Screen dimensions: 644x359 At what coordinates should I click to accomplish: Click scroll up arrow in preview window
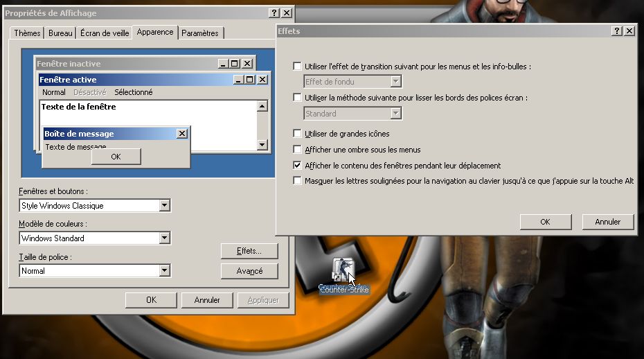click(x=262, y=107)
